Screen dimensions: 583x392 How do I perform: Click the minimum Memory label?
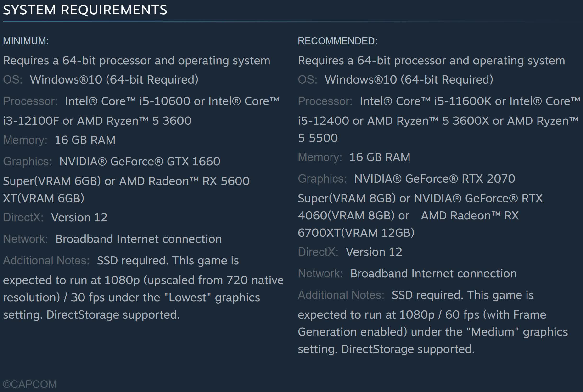coord(25,140)
